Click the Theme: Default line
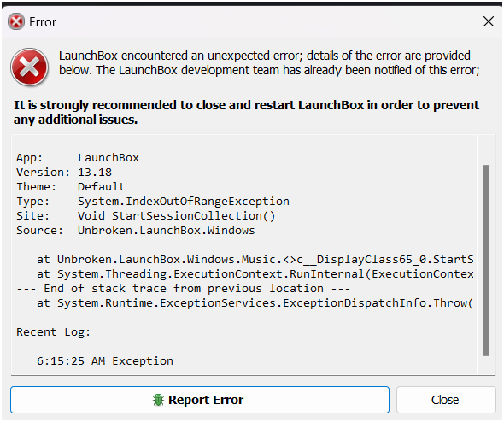Screen dimensions: 504x422 point(71,187)
